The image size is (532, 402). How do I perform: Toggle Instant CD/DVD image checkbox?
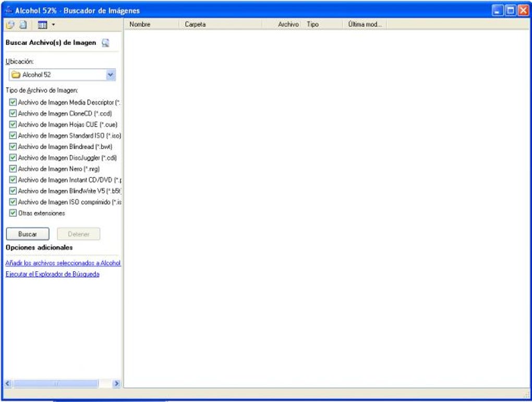point(13,179)
